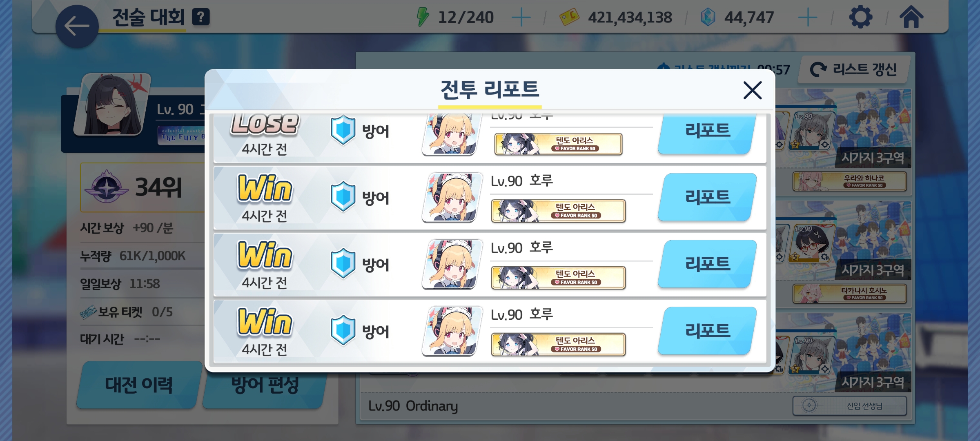Add gems using the plus beside 44,747
980x441 pixels.
click(x=807, y=18)
